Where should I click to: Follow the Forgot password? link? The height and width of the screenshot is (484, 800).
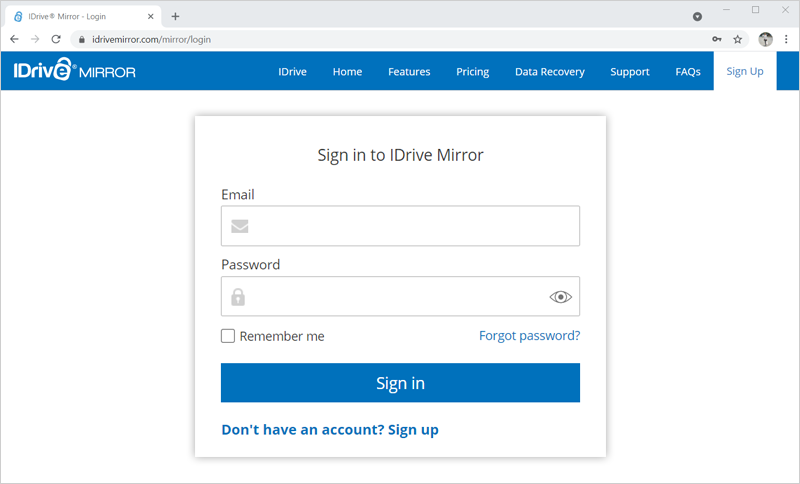click(x=530, y=336)
